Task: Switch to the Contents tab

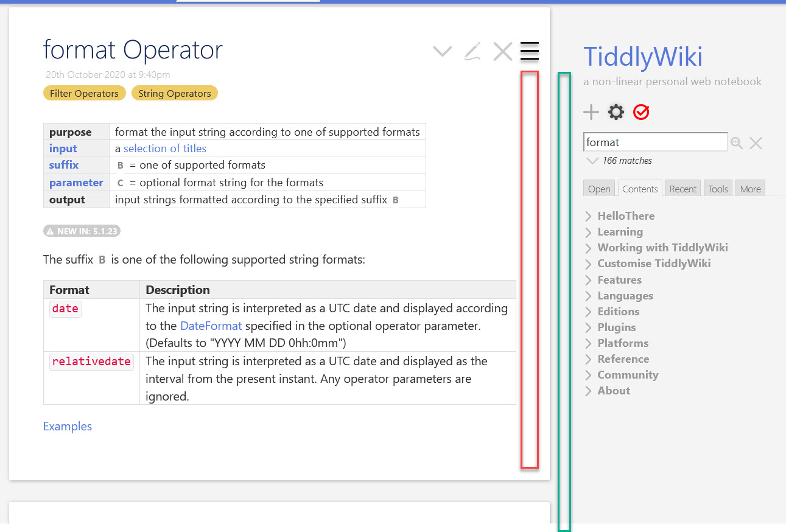Action: coord(640,189)
